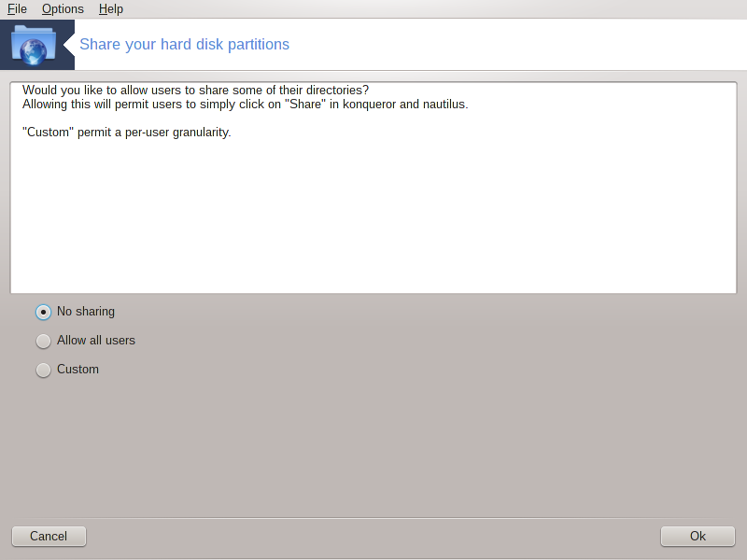Select the Custom radio button
The height and width of the screenshot is (560, 747).
[x=43, y=370]
